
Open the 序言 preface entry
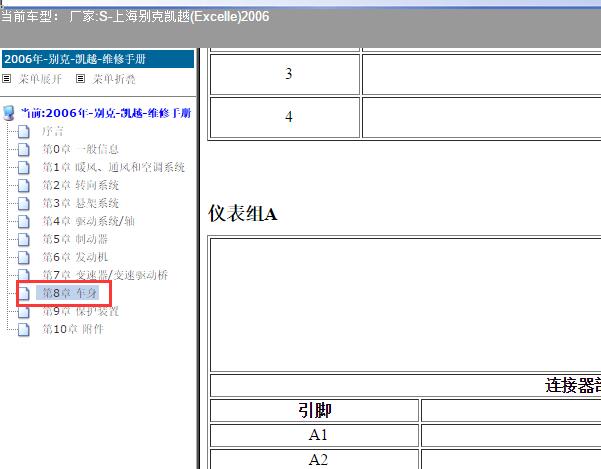click(x=53, y=131)
